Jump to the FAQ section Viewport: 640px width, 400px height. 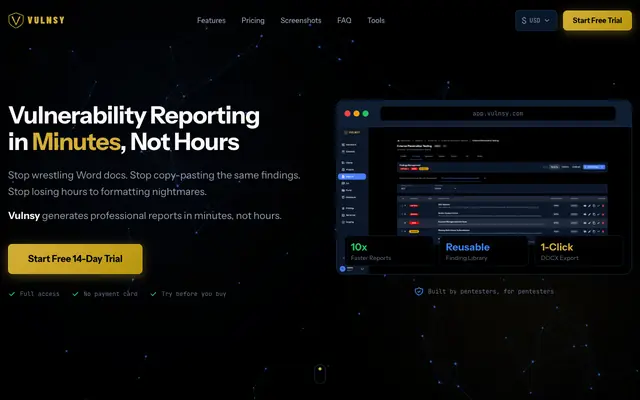click(344, 20)
